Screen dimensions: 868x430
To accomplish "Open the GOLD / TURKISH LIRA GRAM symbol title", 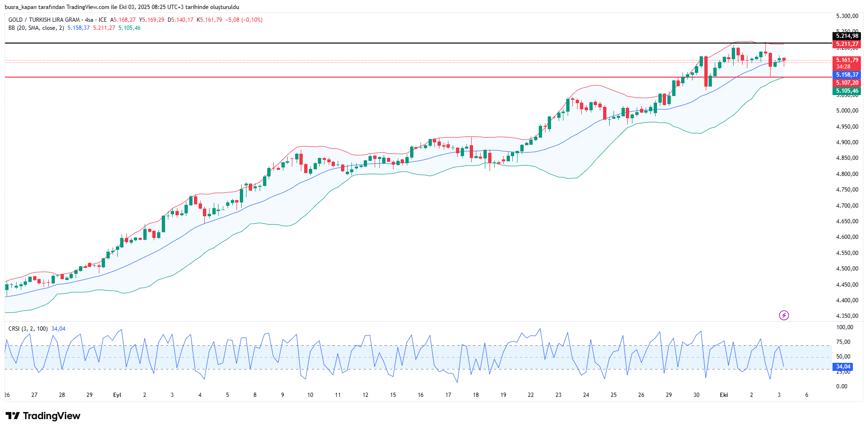I will (x=44, y=20).
